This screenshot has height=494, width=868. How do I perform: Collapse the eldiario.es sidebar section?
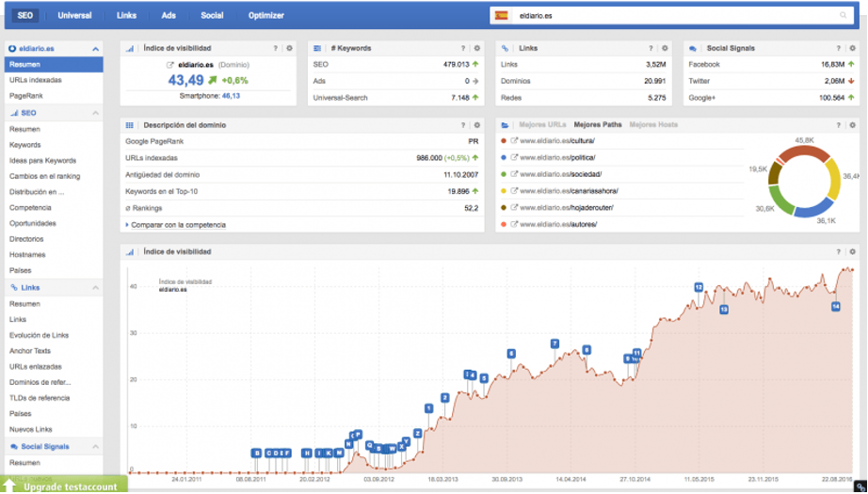tap(95, 48)
